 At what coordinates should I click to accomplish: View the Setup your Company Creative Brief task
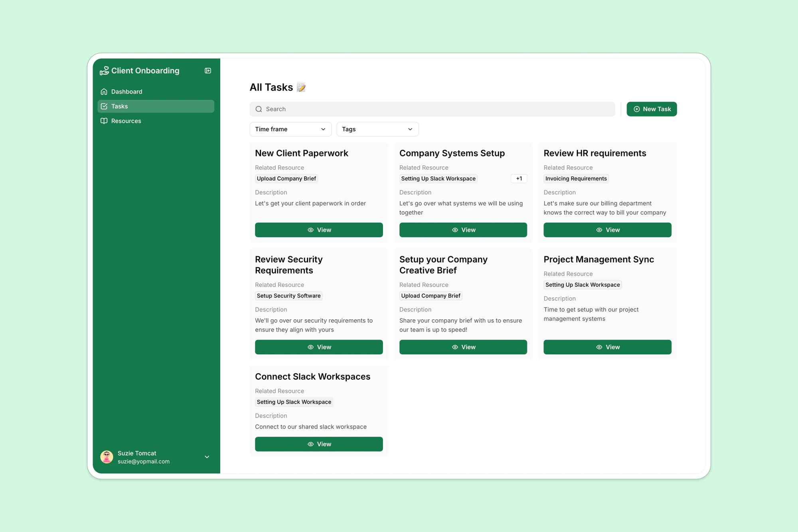point(463,347)
